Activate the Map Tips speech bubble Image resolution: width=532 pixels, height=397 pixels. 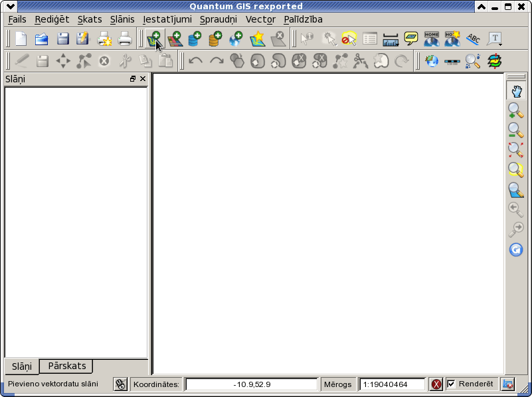[411, 39]
